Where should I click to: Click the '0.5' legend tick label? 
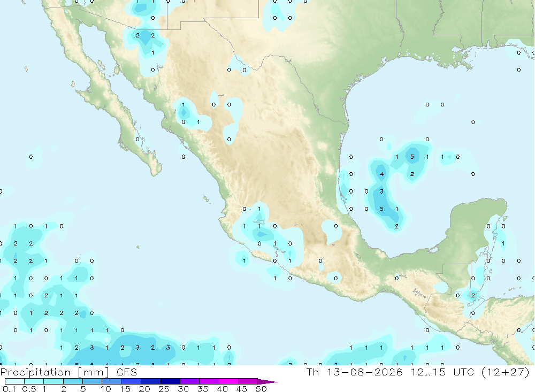[29, 389]
